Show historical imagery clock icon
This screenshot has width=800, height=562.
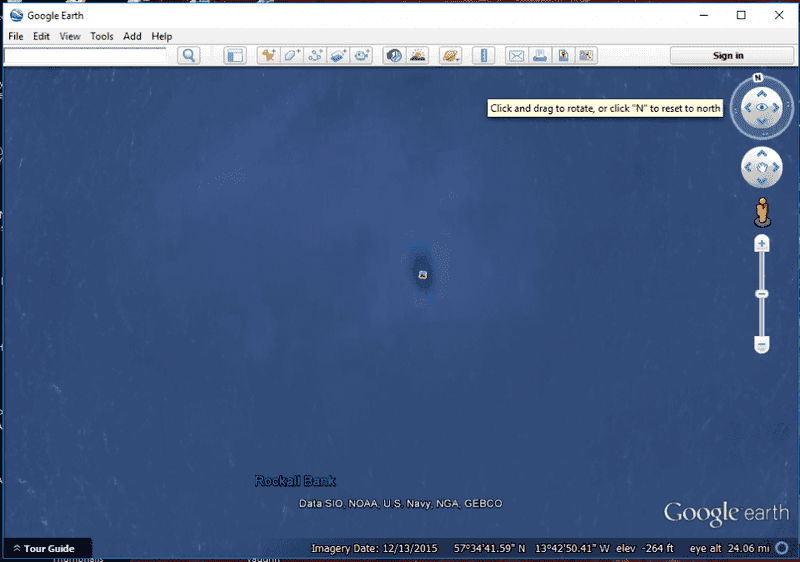[394, 55]
